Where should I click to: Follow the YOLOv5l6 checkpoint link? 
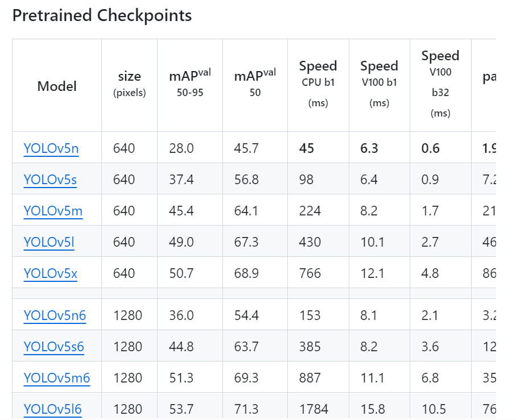(53, 409)
